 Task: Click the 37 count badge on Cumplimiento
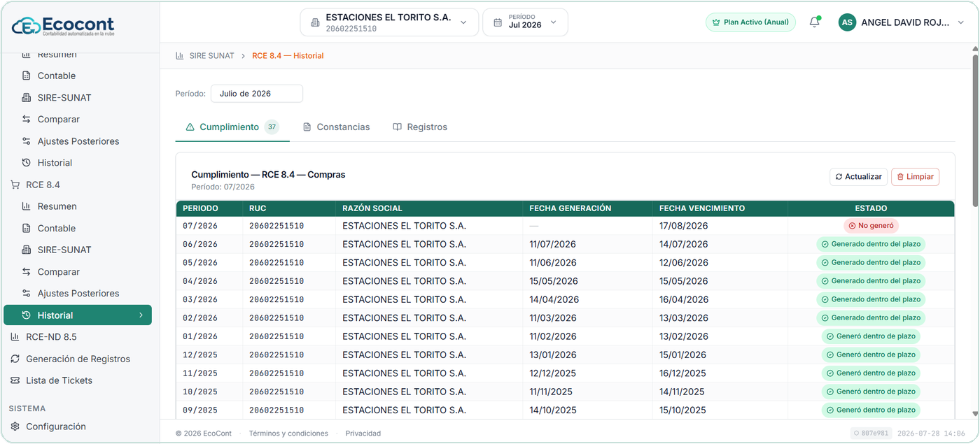pos(272,127)
